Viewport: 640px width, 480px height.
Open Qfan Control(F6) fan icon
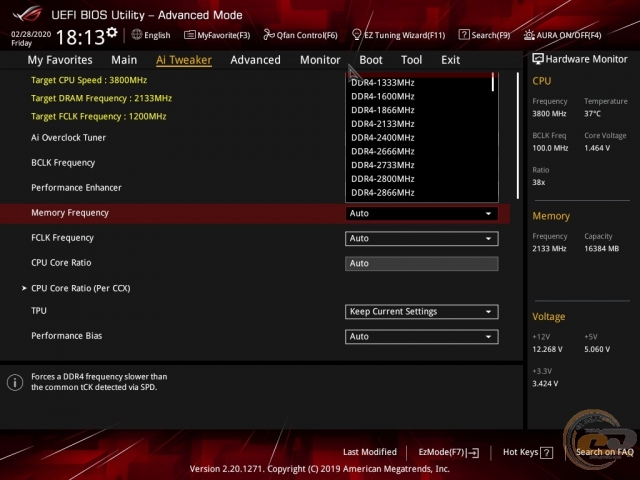[269, 35]
